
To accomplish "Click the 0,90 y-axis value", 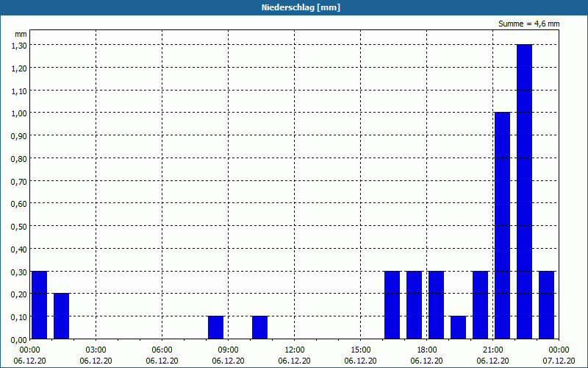I will pyautogui.click(x=19, y=136).
